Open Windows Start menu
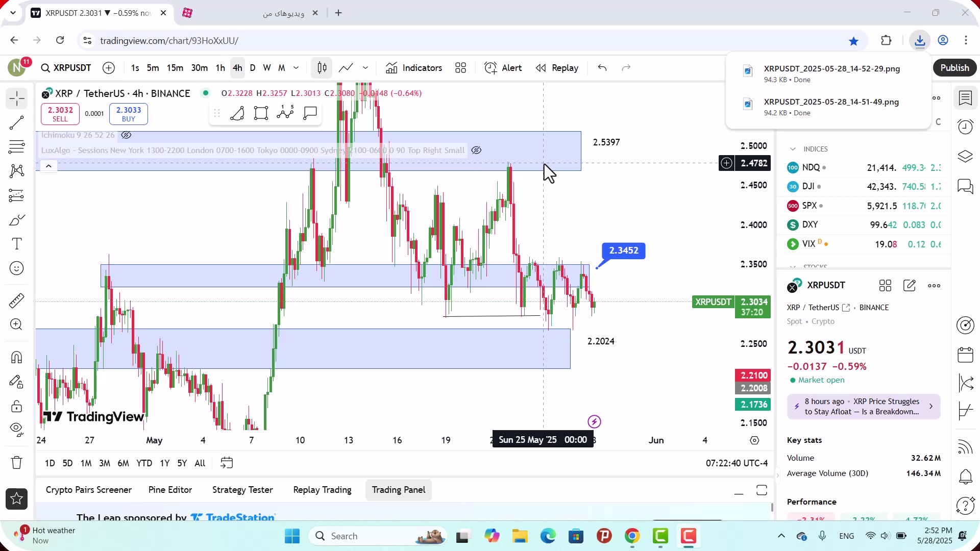The height and width of the screenshot is (551, 980). tap(292, 536)
